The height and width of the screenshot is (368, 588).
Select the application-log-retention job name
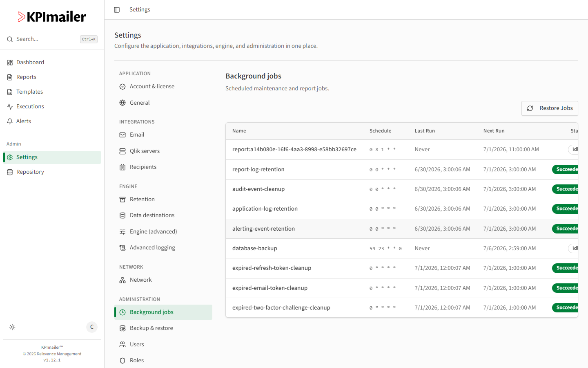(265, 209)
